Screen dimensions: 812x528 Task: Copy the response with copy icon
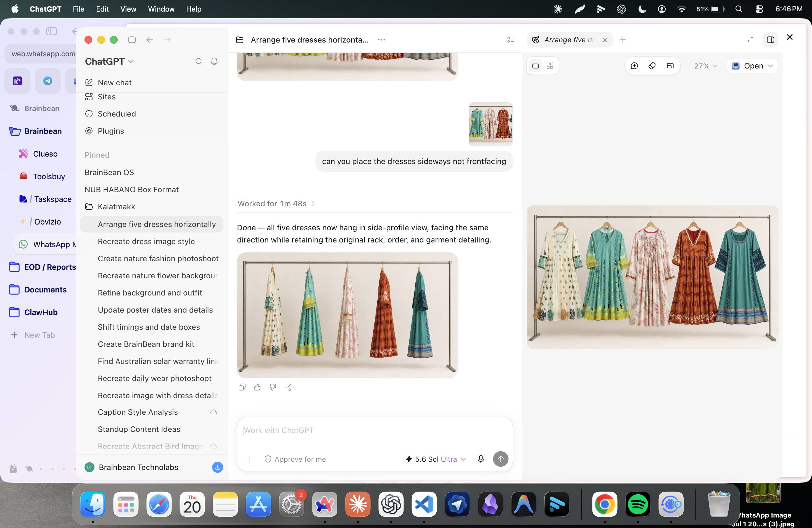(x=242, y=387)
